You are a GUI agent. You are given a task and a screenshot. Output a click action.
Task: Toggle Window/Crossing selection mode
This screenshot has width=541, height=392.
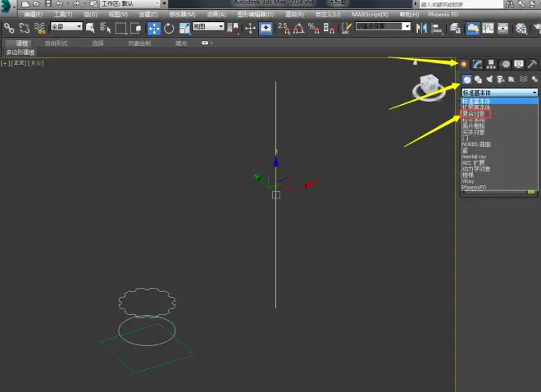pos(135,28)
